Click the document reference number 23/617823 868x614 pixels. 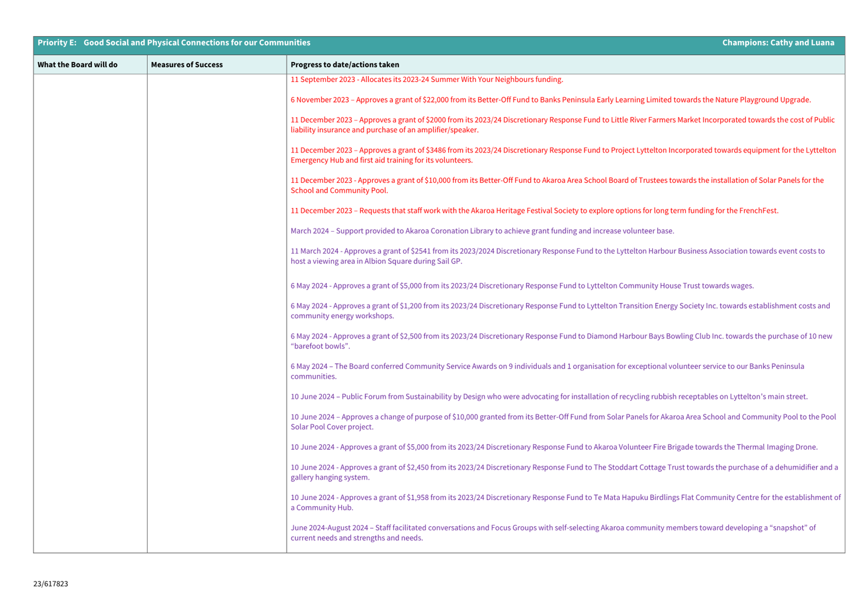pos(50,584)
